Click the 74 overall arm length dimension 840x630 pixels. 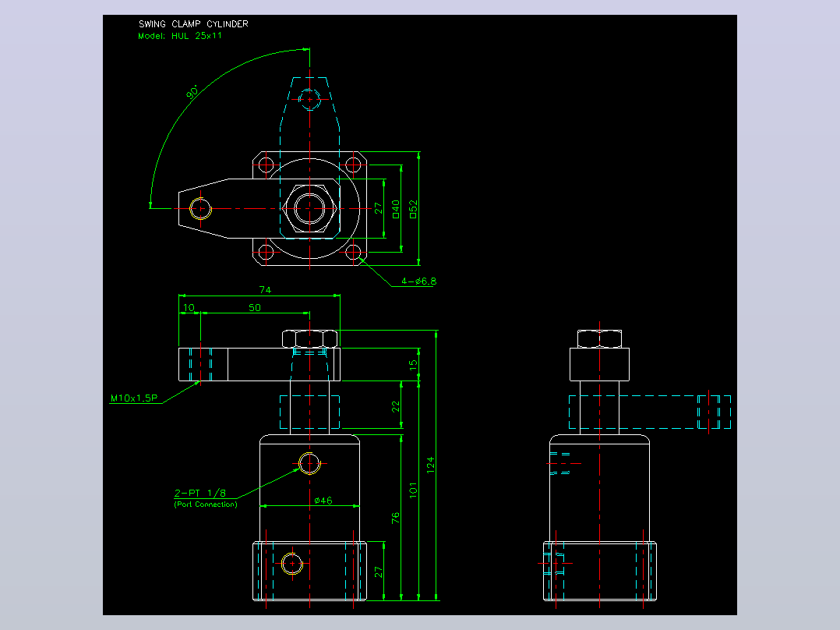point(265,290)
